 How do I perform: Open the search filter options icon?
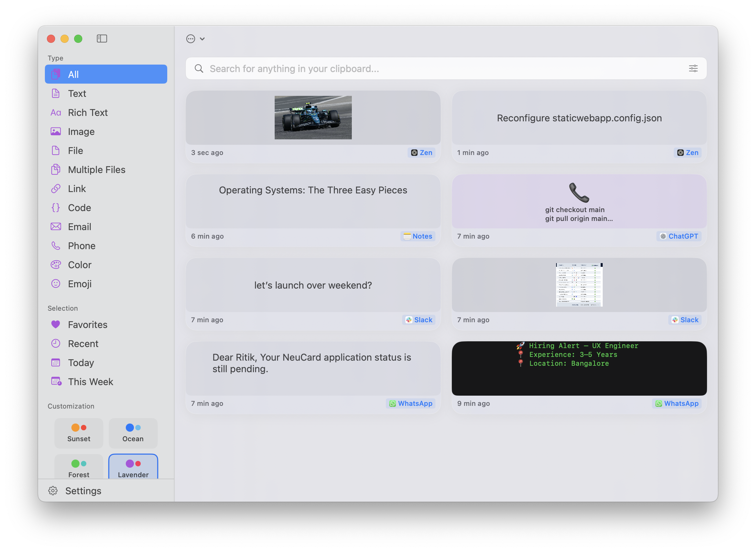pos(693,68)
